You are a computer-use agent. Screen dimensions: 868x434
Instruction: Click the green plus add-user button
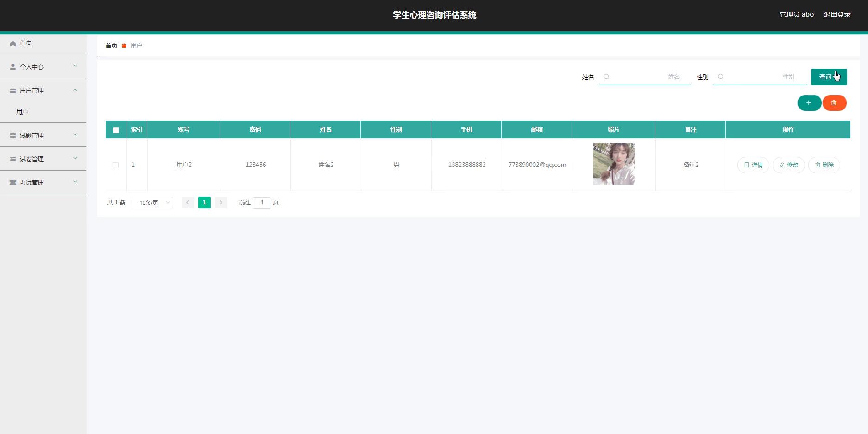coord(809,103)
